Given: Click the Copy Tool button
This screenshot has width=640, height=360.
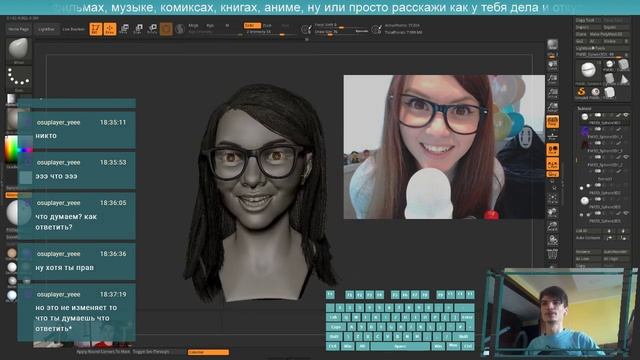Looking at the screenshot, I should point(588,20).
